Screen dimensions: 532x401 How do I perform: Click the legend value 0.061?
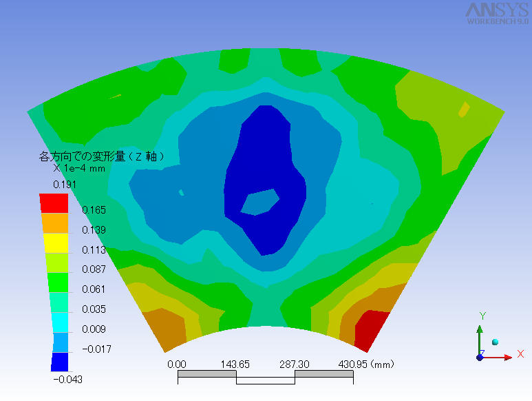click(x=94, y=289)
